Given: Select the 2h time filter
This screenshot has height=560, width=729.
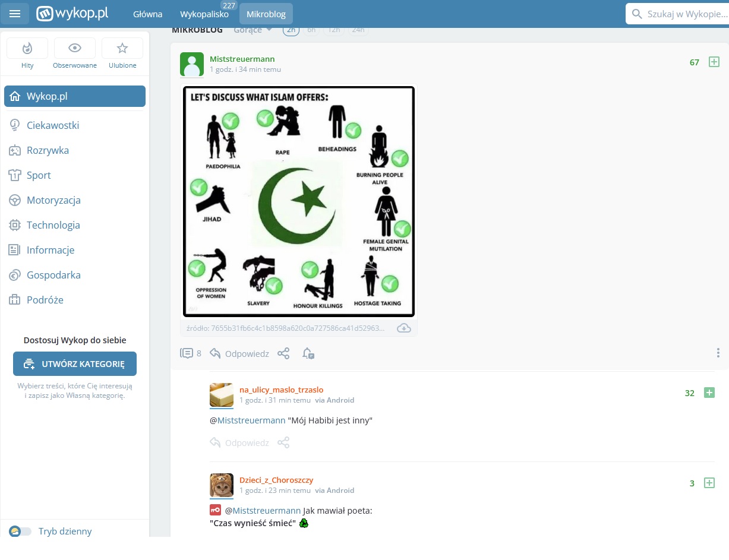Looking at the screenshot, I should coord(291,30).
